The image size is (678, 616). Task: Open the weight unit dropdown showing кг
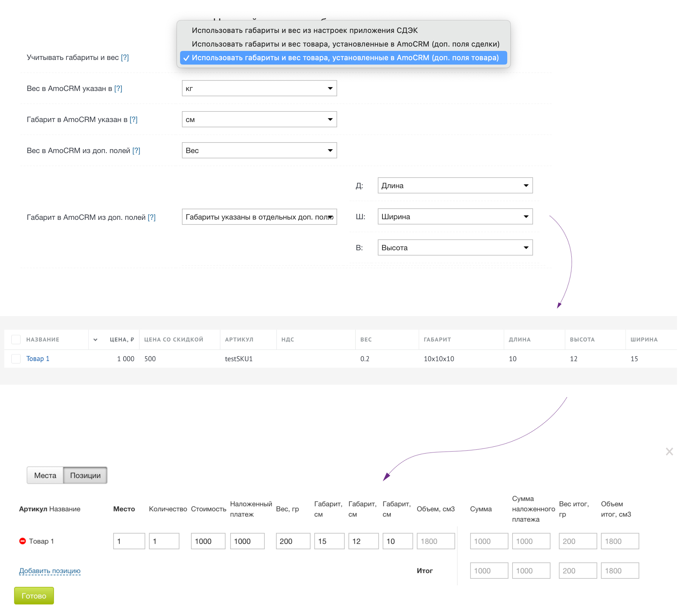click(x=259, y=88)
